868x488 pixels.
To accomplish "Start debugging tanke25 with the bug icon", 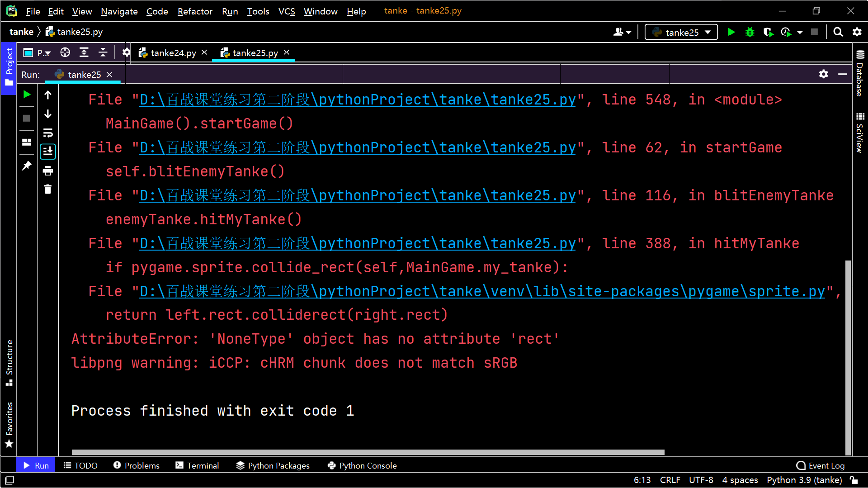I will 750,32.
